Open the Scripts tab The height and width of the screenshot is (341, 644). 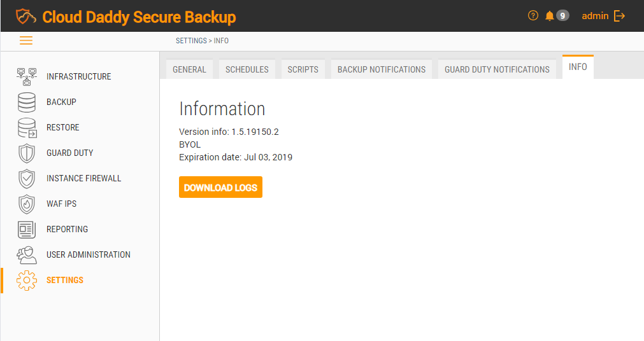303,69
